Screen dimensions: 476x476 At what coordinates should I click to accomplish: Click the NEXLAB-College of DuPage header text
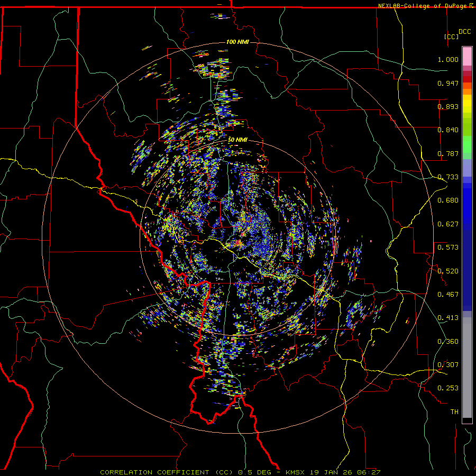point(425,6)
